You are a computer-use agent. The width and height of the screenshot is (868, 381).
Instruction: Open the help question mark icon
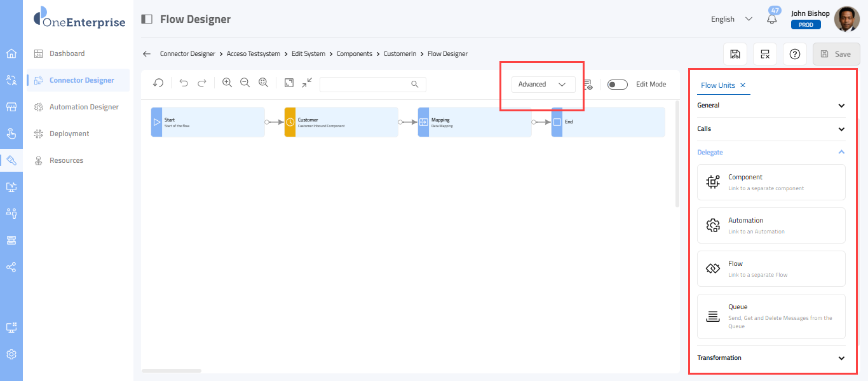click(x=794, y=54)
